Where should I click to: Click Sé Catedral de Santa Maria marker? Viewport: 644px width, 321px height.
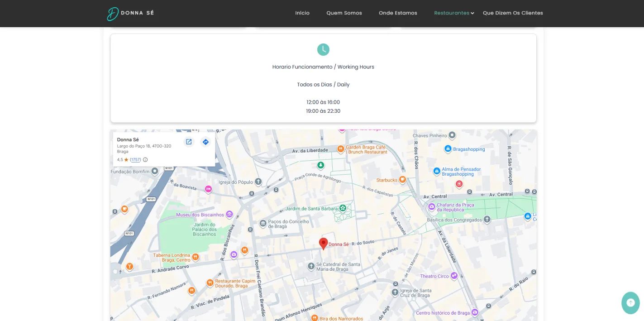tap(311, 266)
